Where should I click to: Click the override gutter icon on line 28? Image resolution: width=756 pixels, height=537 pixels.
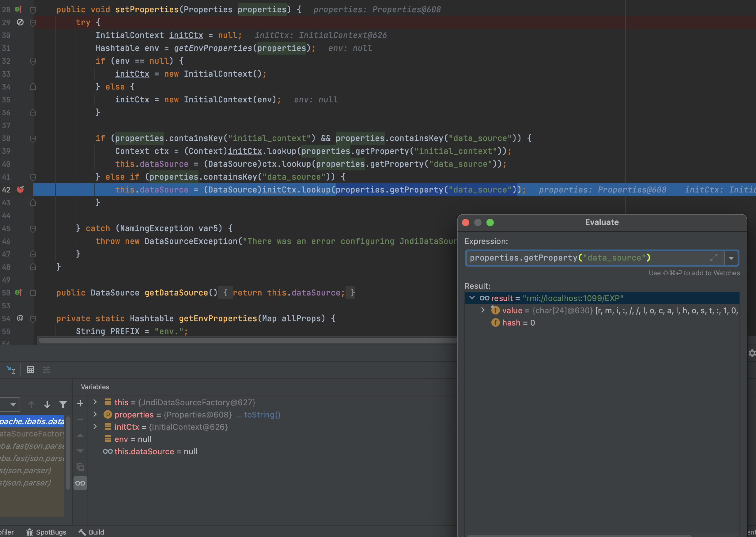(18, 9)
